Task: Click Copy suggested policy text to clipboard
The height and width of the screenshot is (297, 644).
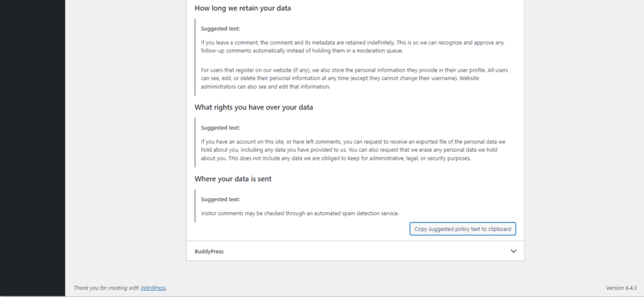Action: [463, 229]
